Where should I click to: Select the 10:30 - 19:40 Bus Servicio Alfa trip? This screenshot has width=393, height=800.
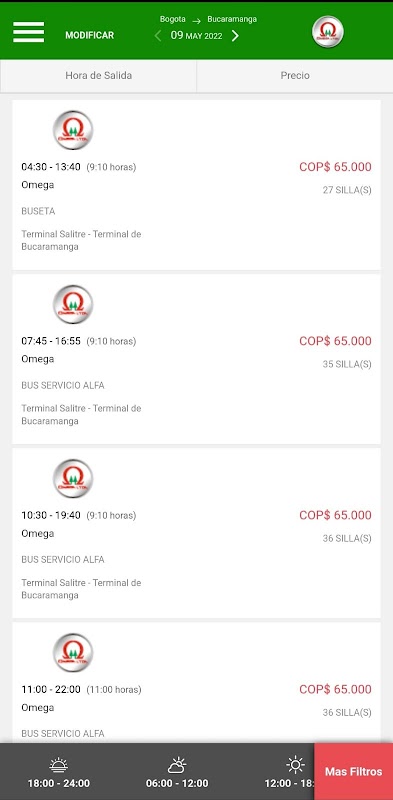click(196, 533)
